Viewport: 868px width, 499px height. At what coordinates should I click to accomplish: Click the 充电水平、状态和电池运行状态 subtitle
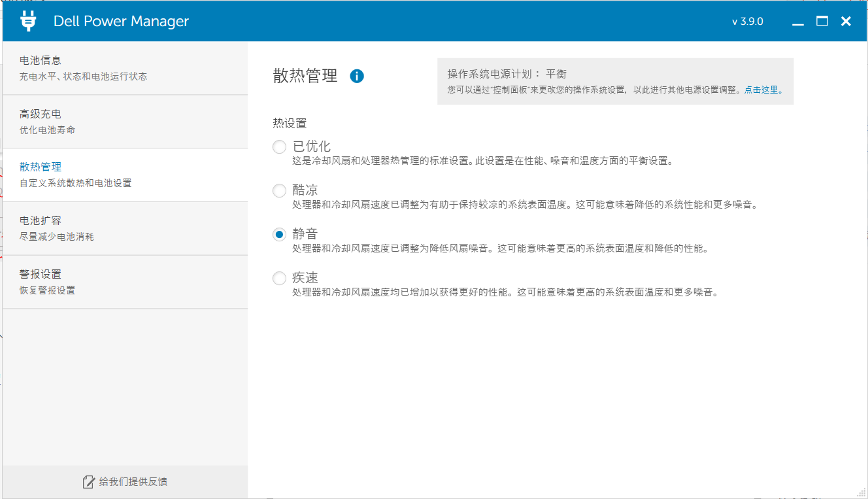84,77
